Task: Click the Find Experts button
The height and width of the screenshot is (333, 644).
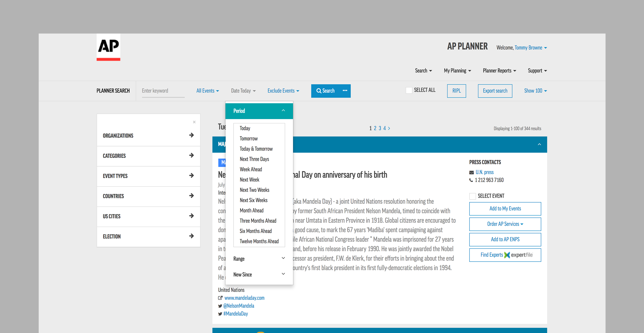Action: click(505, 255)
